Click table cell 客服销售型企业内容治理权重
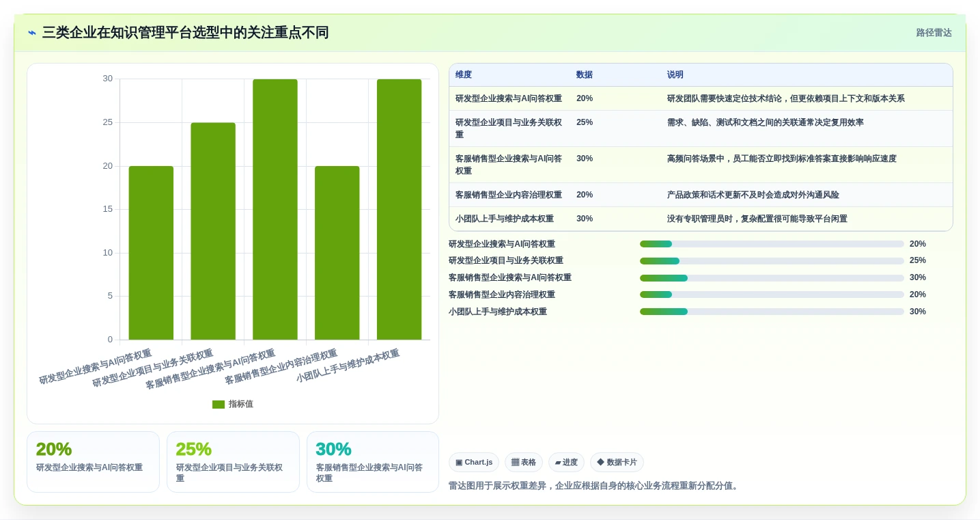 (509, 195)
